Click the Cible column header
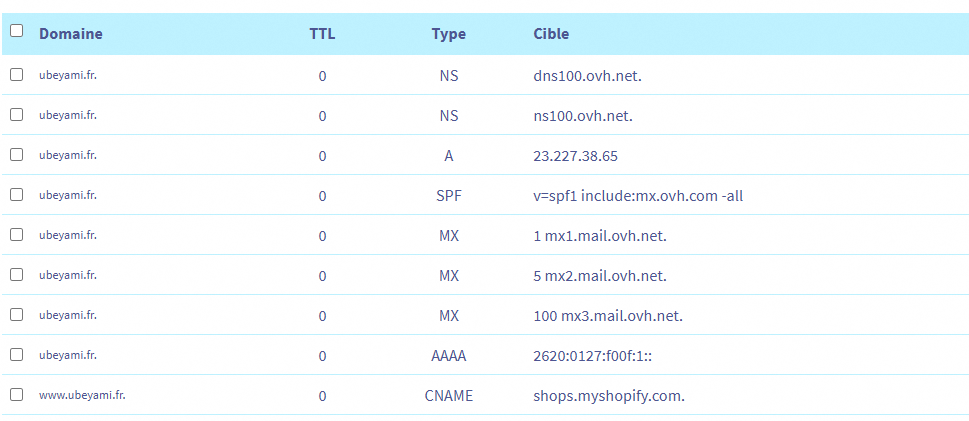The width and height of the screenshot is (969, 421). 551,34
